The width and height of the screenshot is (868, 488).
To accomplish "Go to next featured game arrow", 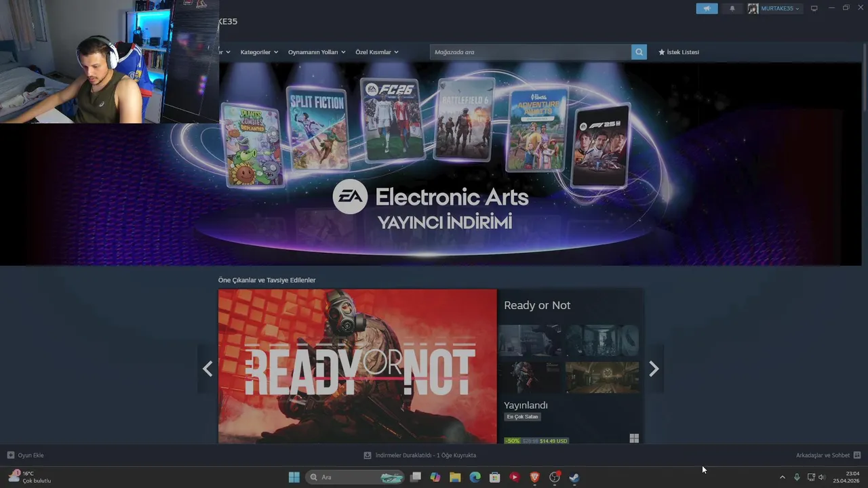I will [654, 369].
